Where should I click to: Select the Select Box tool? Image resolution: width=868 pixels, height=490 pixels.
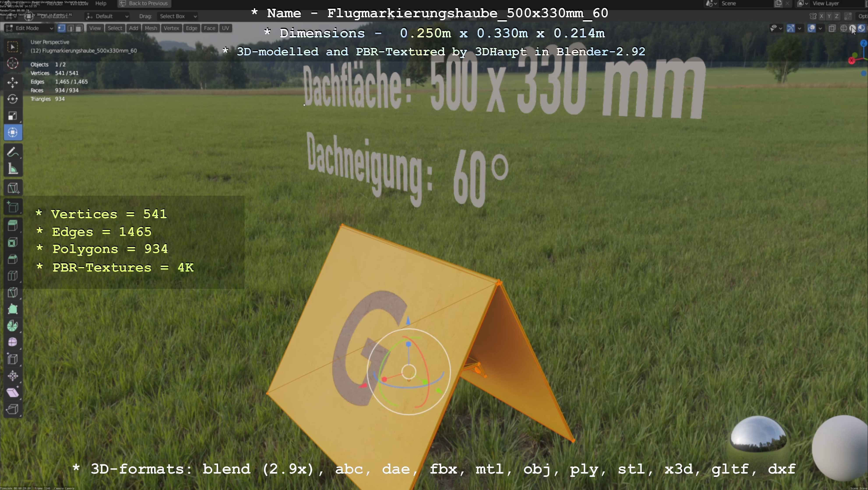click(13, 46)
